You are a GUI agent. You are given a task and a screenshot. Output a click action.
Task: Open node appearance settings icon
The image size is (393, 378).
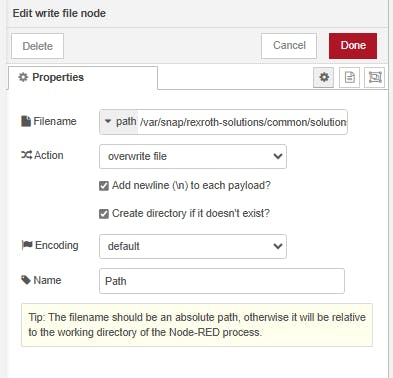click(x=374, y=77)
